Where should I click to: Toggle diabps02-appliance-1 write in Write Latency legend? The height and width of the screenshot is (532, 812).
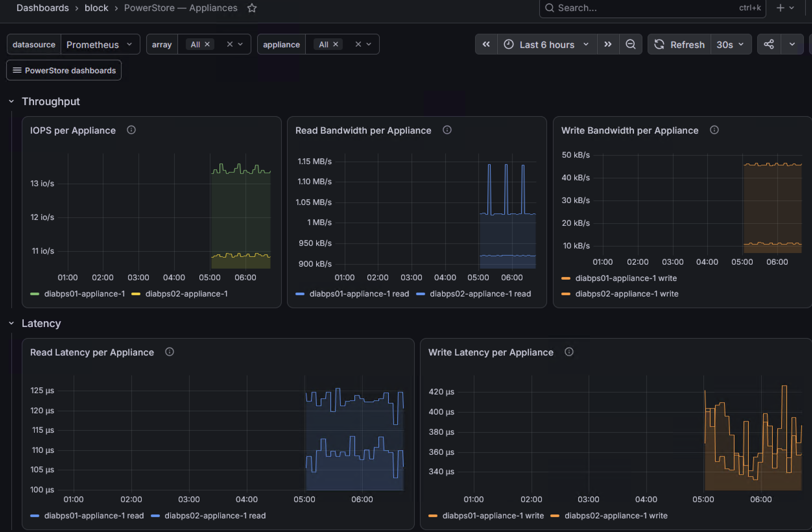(616, 516)
